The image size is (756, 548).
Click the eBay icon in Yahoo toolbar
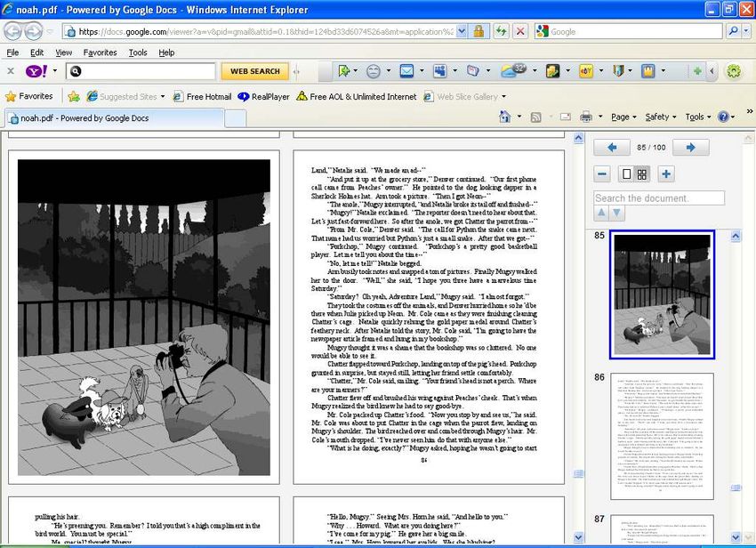point(586,71)
